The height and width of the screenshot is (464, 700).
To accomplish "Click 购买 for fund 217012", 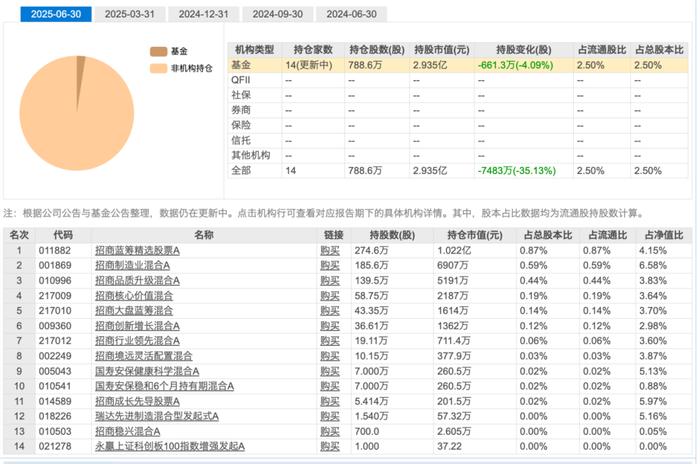I will point(330,341).
